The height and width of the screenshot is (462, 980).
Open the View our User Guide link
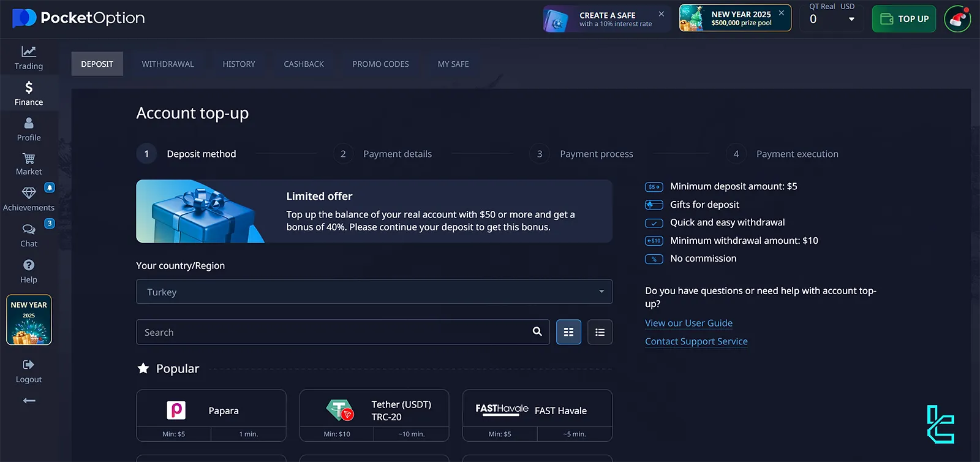[x=688, y=323]
